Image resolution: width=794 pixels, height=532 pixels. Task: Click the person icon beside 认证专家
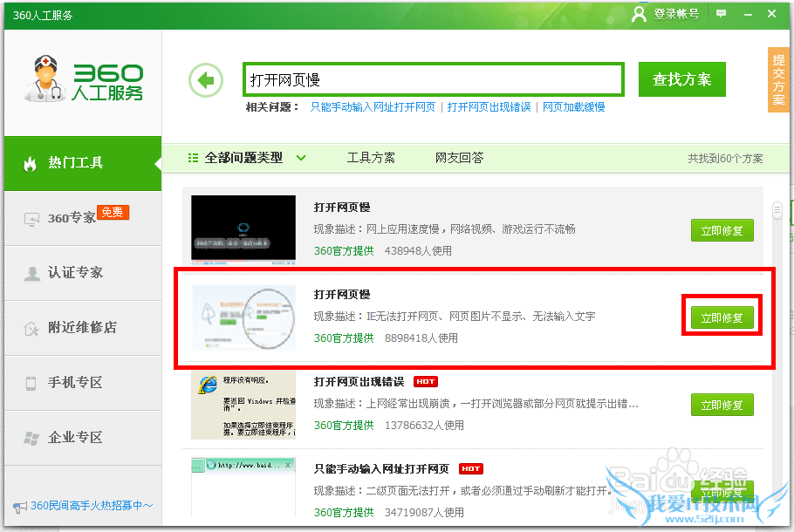tap(32, 273)
